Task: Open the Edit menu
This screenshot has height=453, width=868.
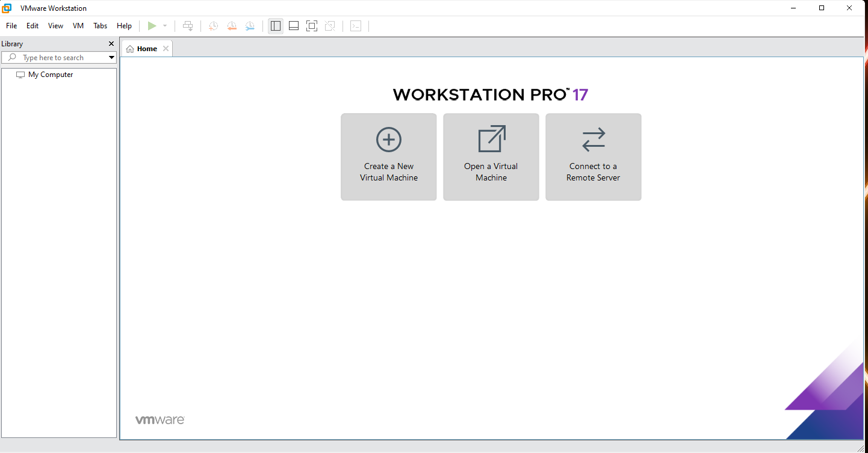Action: click(33, 26)
